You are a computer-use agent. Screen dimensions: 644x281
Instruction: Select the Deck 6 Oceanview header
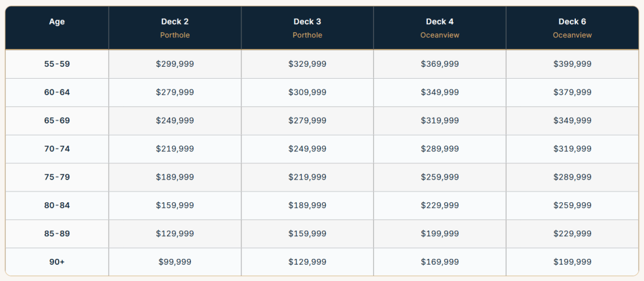[x=572, y=28]
